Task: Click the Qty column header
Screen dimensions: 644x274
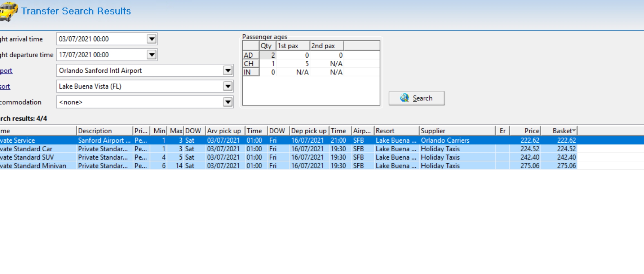Action: tap(268, 46)
